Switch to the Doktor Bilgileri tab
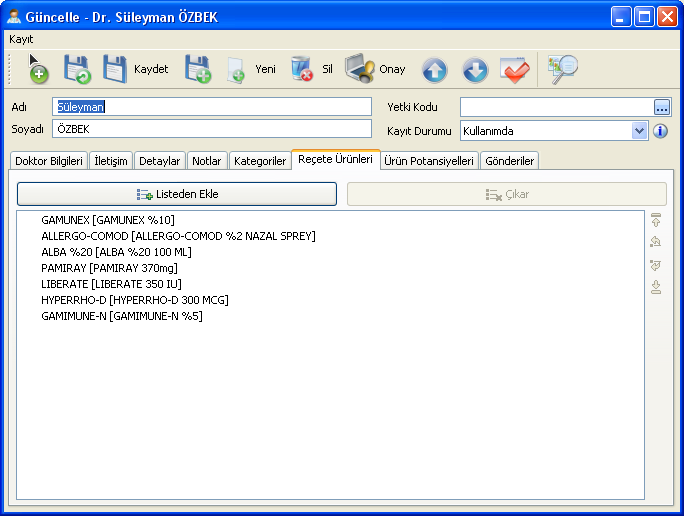 (49, 161)
